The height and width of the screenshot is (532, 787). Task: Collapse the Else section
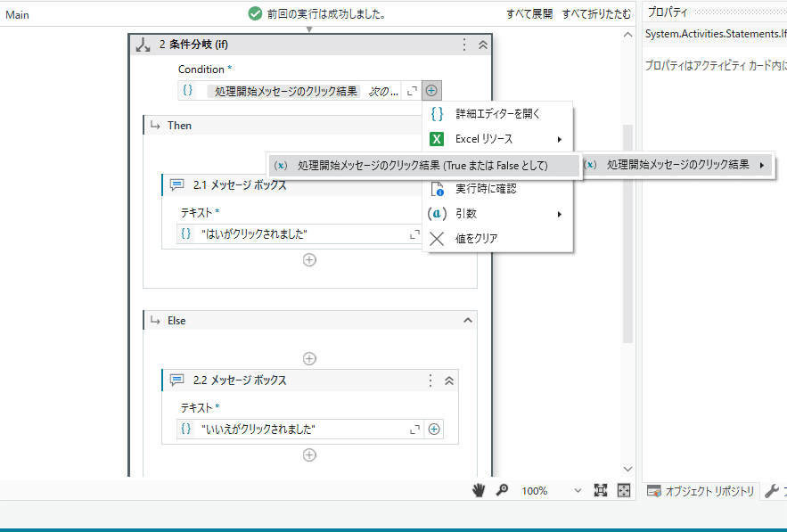468,320
